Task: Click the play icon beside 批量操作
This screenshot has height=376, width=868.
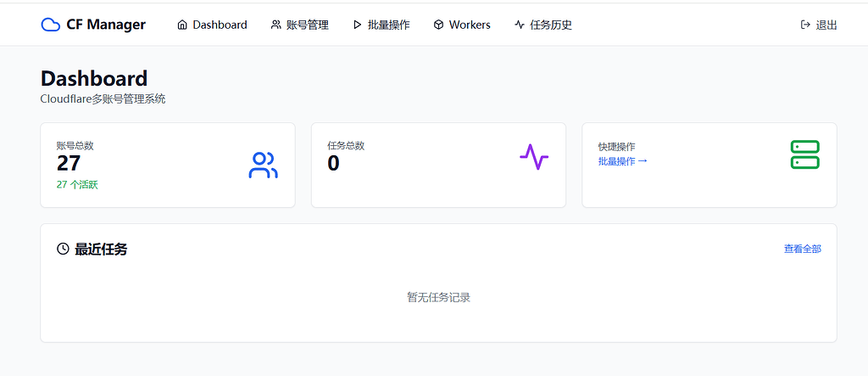Action: 357,25
